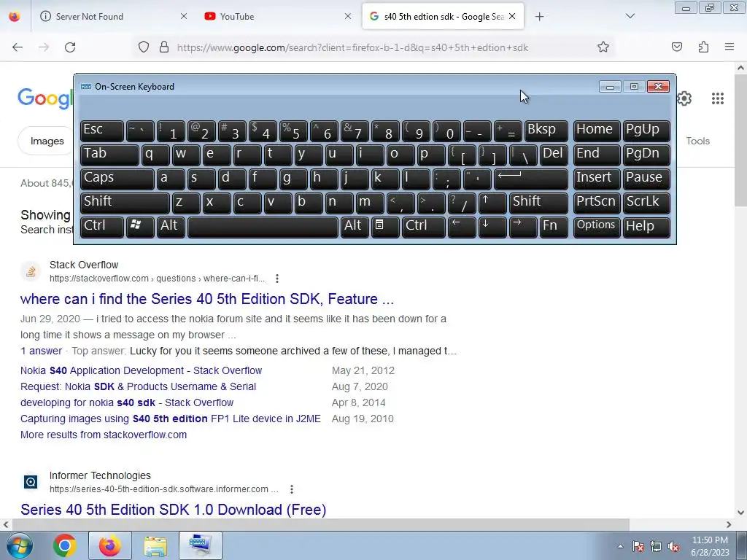747x560 pixels.
Task: Open File Explorer from the taskbar
Action: click(155, 545)
